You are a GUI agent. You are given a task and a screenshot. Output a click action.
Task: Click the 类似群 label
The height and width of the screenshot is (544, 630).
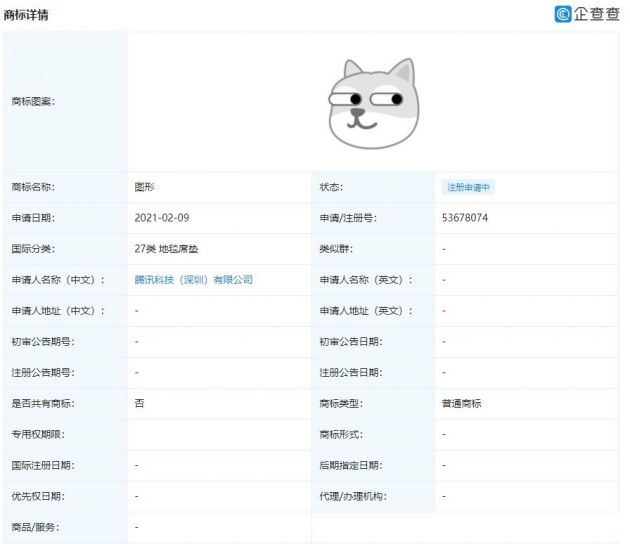click(336, 249)
